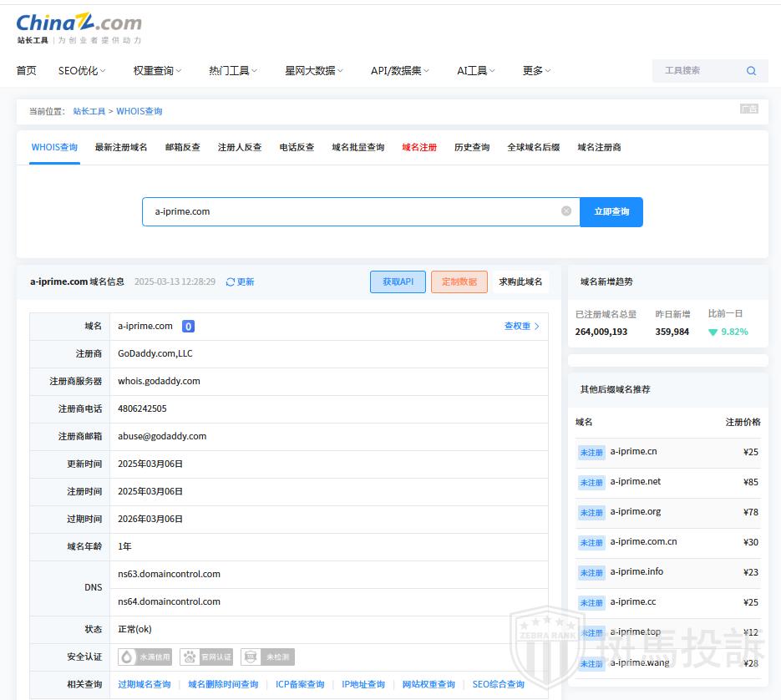Switch to the 邮箱反查 tab
This screenshot has width=781, height=700.
pyautogui.click(x=182, y=147)
